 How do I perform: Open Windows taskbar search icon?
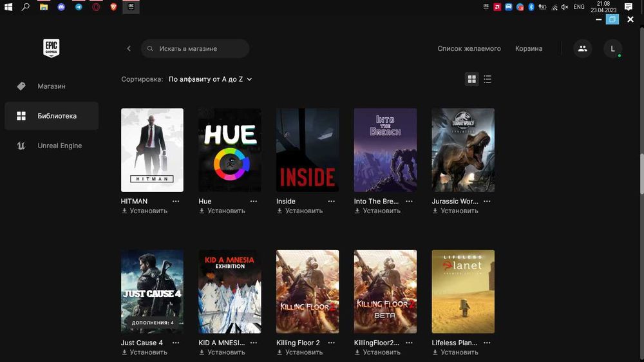click(x=26, y=6)
